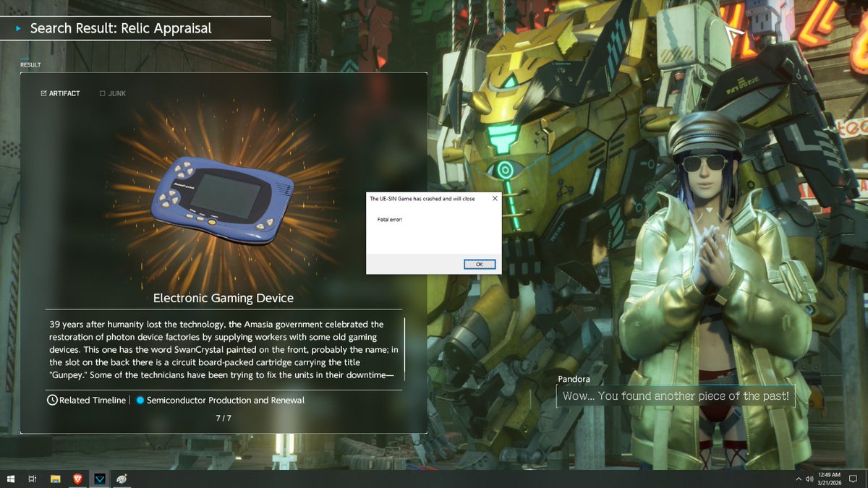Image resolution: width=868 pixels, height=488 pixels.
Task: Click the Related Timeline clock icon
Action: point(52,400)
